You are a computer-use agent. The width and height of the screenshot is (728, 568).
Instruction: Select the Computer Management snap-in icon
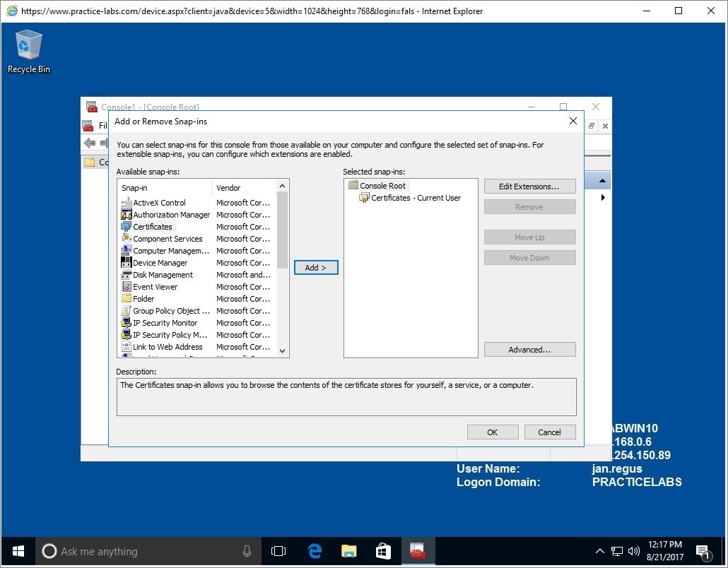[126, 251]
